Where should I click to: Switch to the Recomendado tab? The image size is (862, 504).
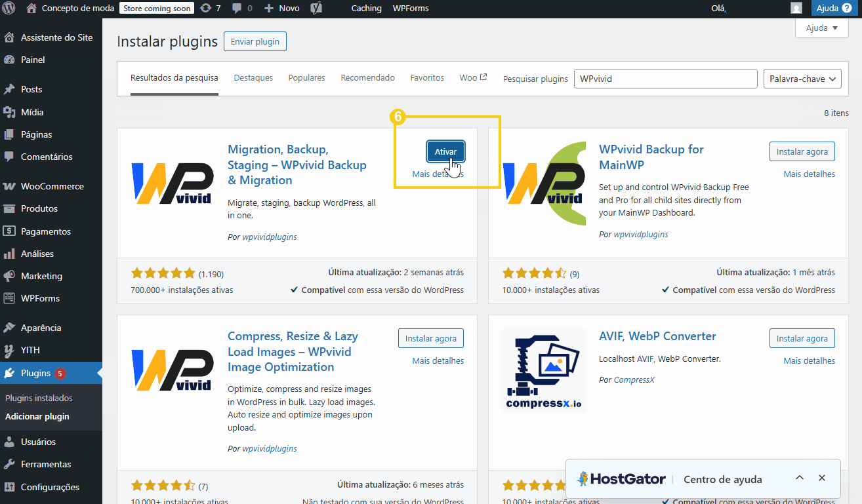pos(367,78)
